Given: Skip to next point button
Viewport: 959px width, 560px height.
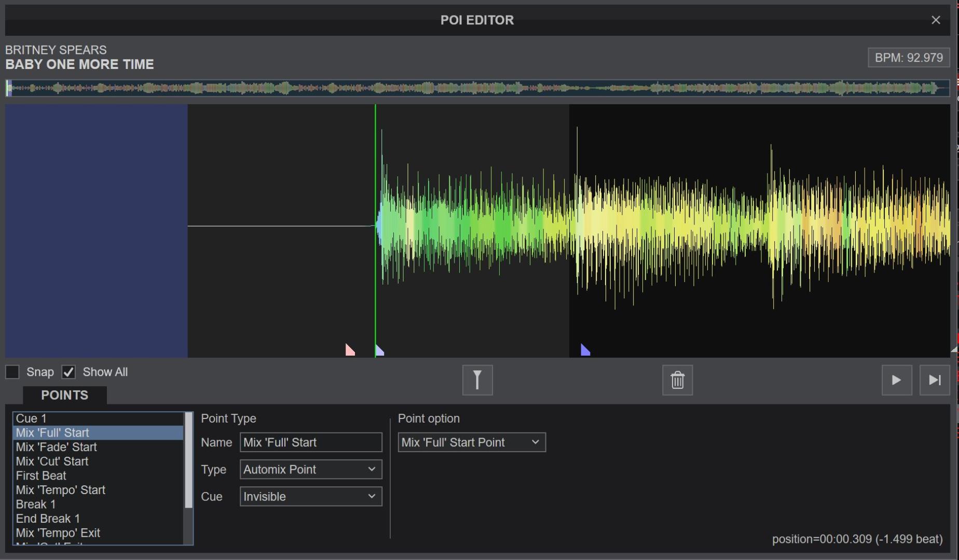Looking at the screenshot, I should coord(935,380).
